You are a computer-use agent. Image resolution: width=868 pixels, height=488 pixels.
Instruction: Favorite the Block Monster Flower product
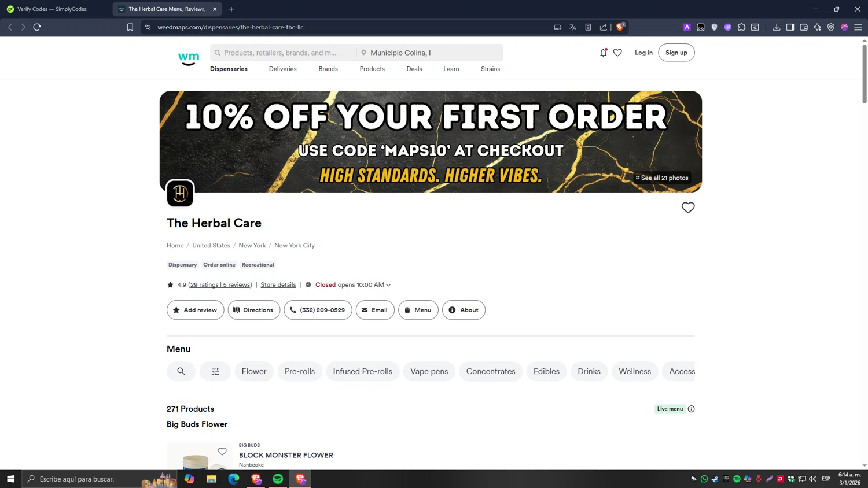click(222, 452)
